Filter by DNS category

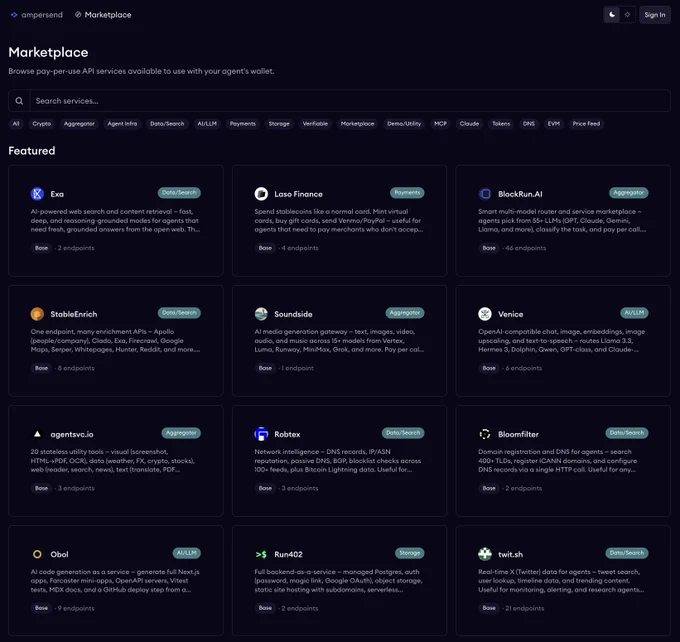coord(529,124)
